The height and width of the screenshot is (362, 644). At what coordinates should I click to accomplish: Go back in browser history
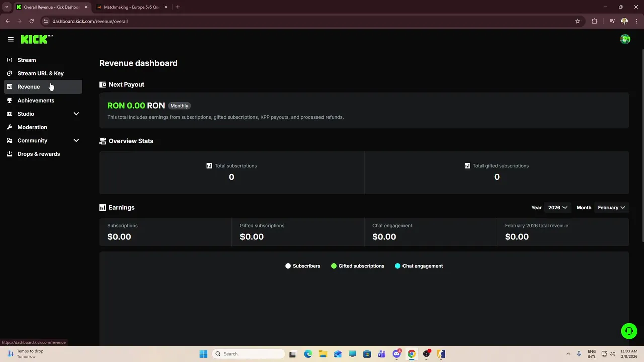tap(7, 21)
